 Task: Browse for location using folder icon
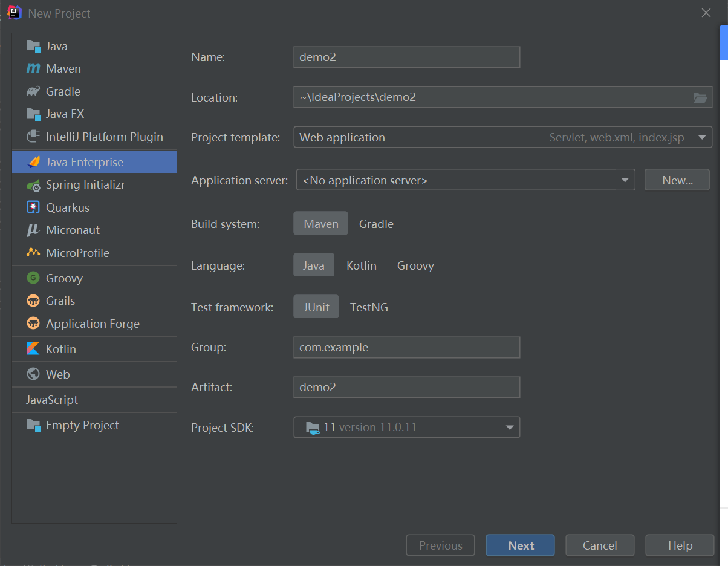(x=700, y=97)
